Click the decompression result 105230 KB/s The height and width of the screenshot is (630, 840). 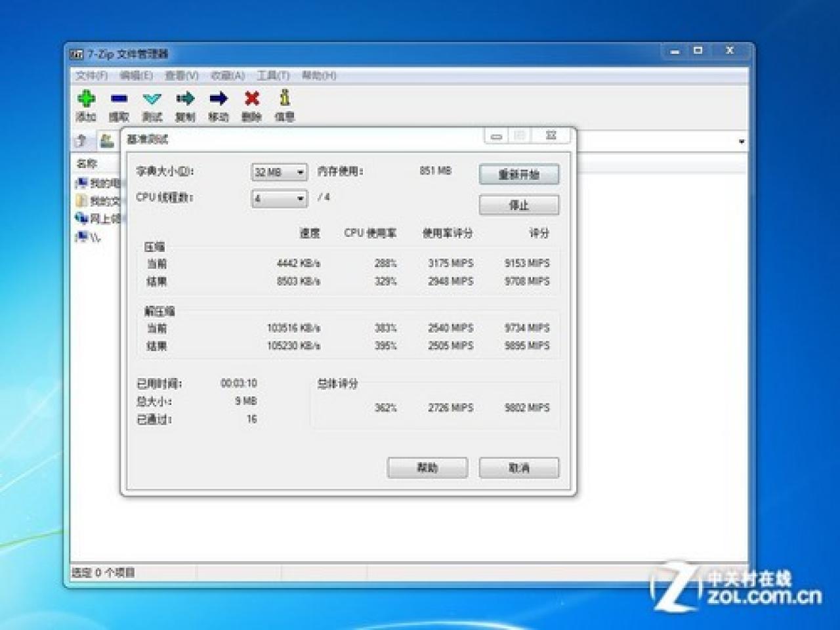(x=293, y=345)
